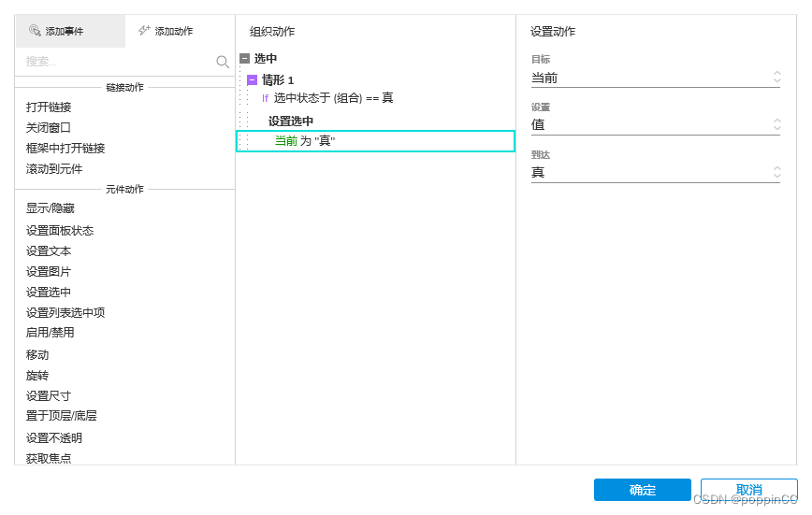Image resolution: width=812 pixels, height=515 pixels.
Task: Select the 获取焦点 action
Action: pos(49,458)
